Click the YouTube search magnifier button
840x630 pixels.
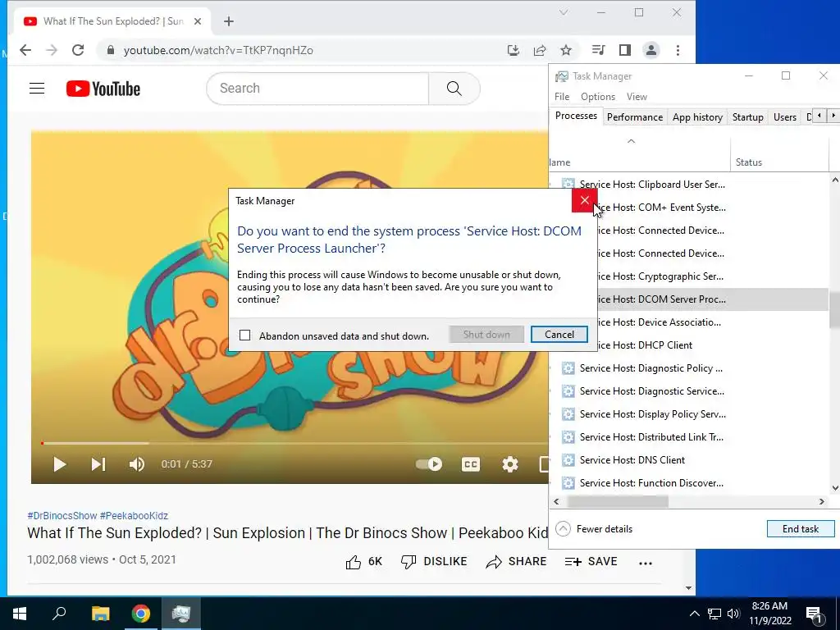click(454, 89)
